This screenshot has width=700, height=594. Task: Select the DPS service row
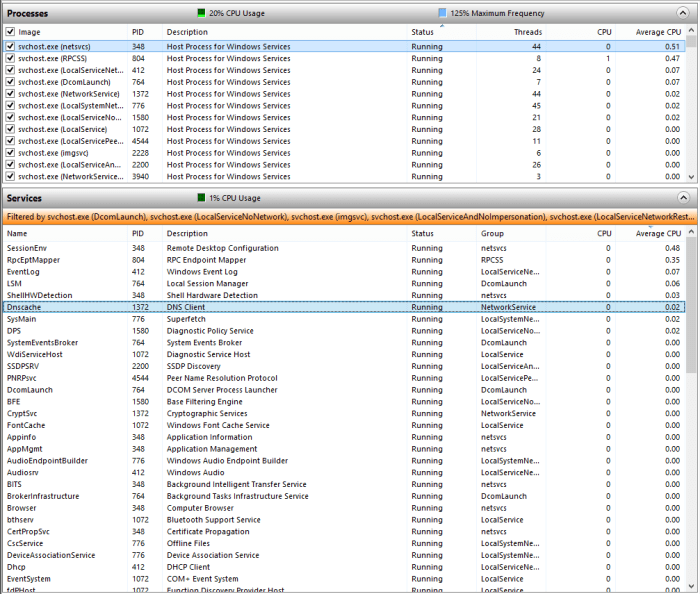tap(344, 331)
